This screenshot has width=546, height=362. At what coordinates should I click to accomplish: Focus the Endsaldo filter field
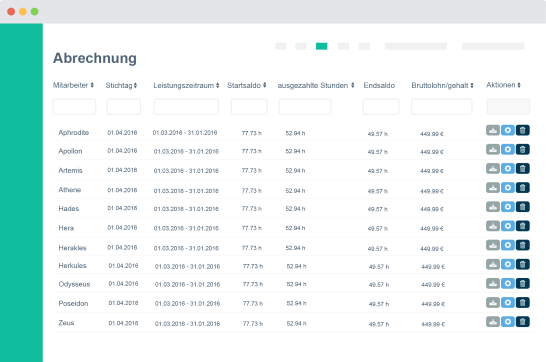381,107
